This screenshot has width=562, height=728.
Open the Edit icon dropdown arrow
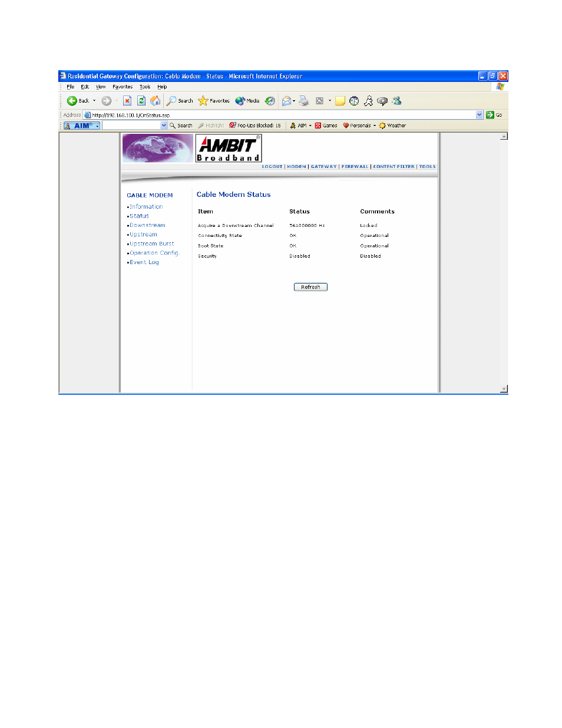[x=330, y=101]
